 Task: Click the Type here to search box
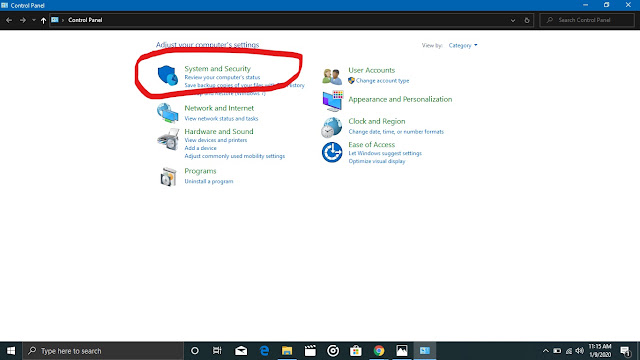point(103,351)
